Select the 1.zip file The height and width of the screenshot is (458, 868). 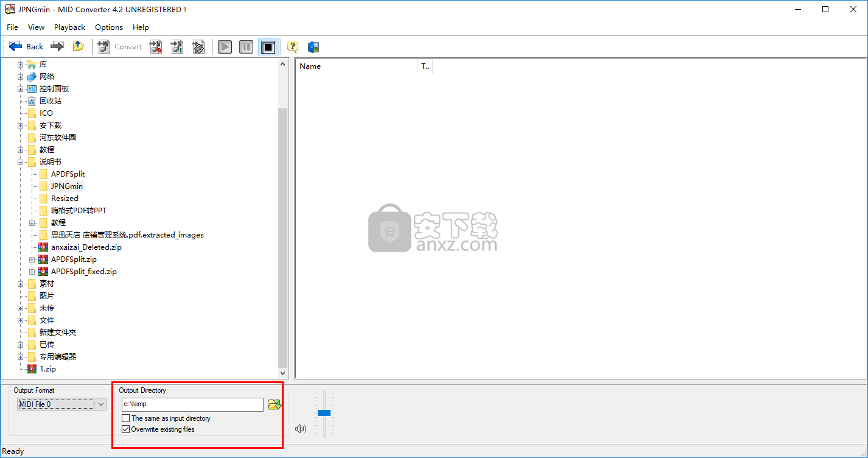coord(47,369)
